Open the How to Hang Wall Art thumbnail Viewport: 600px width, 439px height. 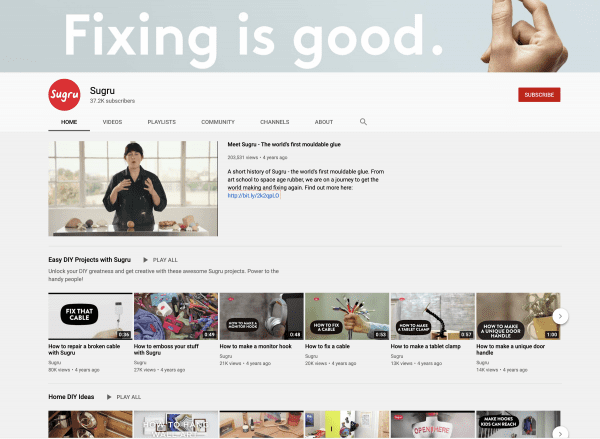point(176,425)
